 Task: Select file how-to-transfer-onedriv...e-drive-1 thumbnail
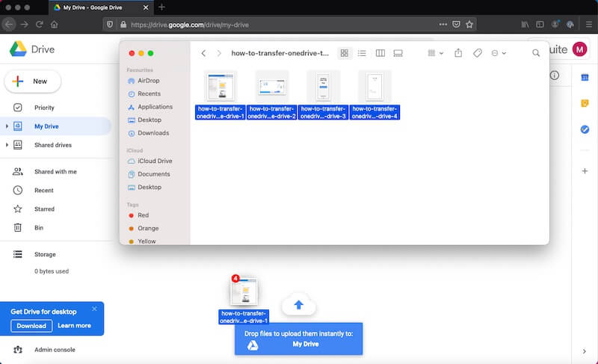pyautogui.click(x=221, y=87)
